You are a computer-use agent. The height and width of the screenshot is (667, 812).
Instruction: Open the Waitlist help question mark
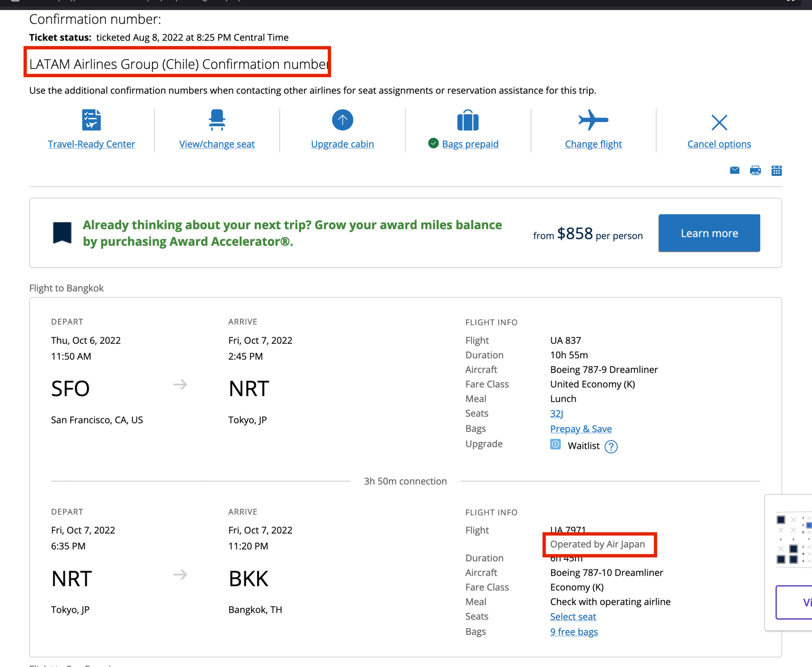[x=611, y=446]
